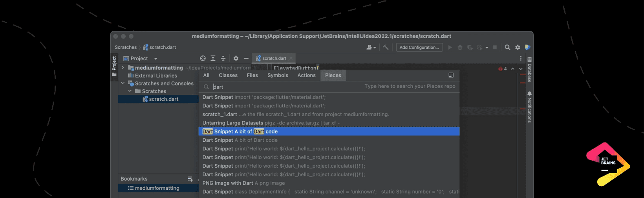This screenshot has height=198, width=644.
Task: Open the Project view dropdown arrow
Action: 156,59
